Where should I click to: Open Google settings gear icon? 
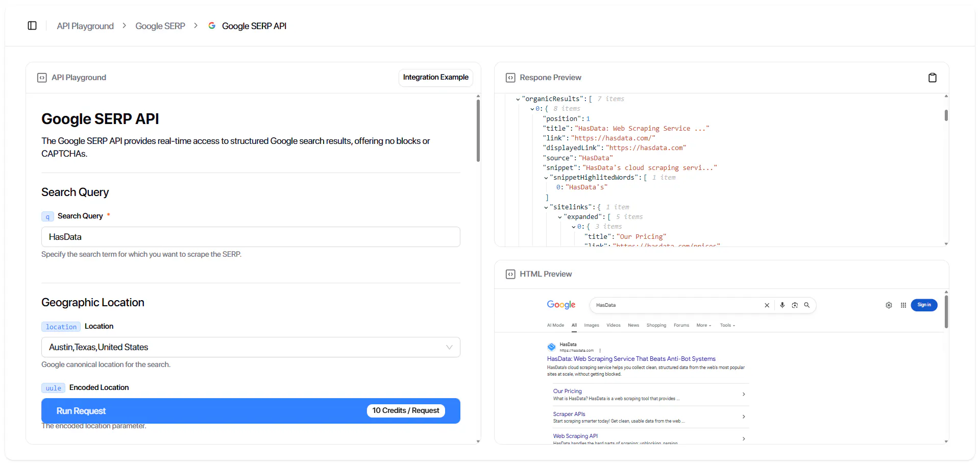click(x=889, y=305)
